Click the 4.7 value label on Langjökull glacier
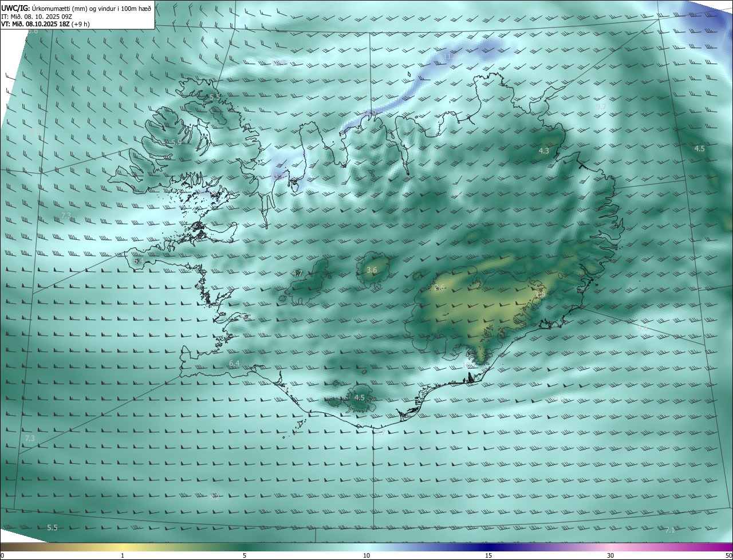The width and height of the screenshot is (733, 560). point(297,273)
